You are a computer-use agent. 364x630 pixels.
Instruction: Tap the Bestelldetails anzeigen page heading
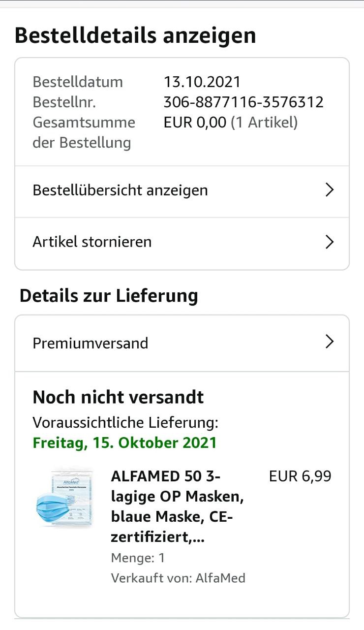[135, 36]
